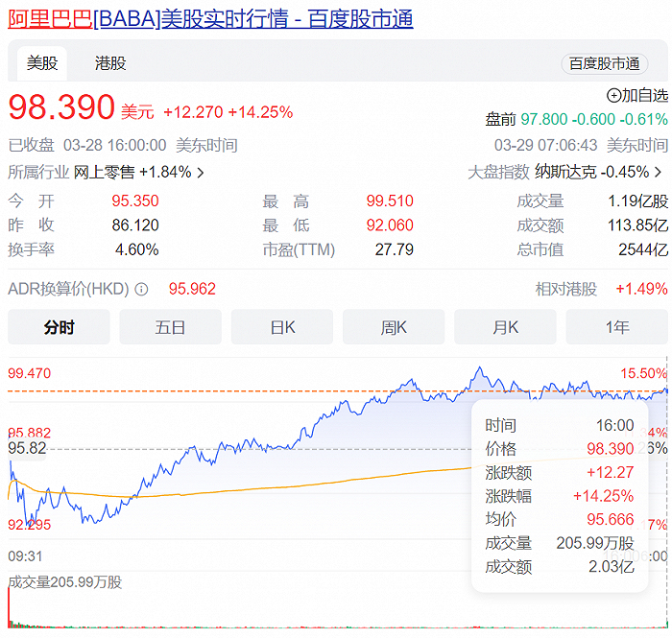Click the tooltip 成交额 value 2.03亿
The image size is (672, 638).
(x=612, y=566)
